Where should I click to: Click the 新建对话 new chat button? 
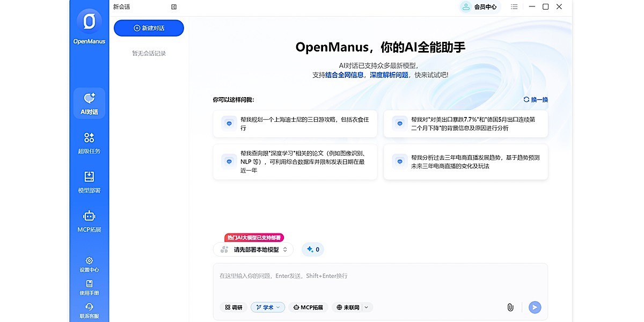click(x=149, y=27)
